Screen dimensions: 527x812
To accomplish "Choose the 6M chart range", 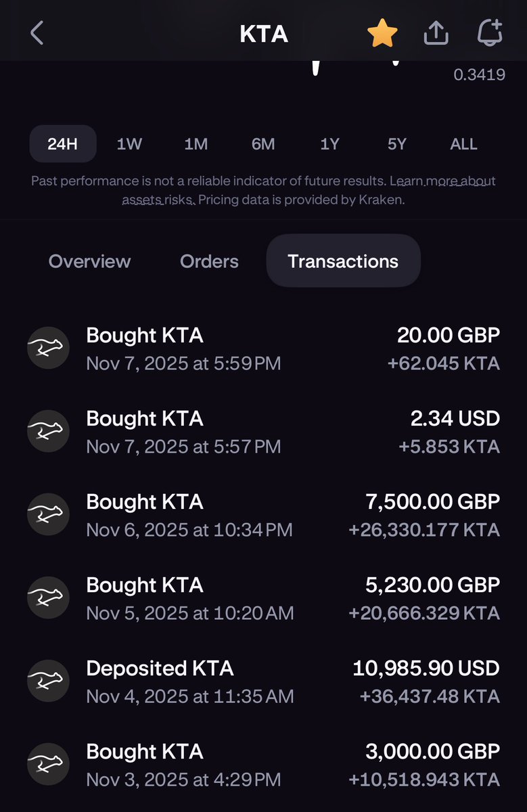I will pos(263,144).
